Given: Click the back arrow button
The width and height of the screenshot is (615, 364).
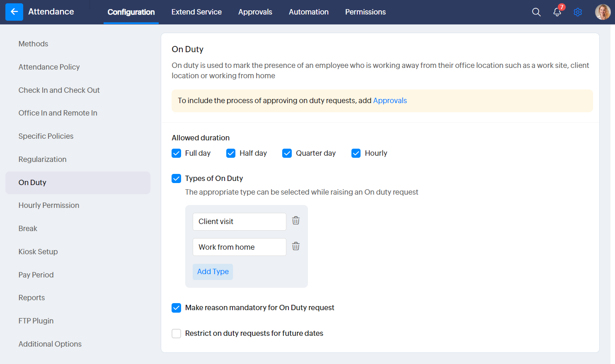Looking at the screenshot, I should (x=14, y=12).
